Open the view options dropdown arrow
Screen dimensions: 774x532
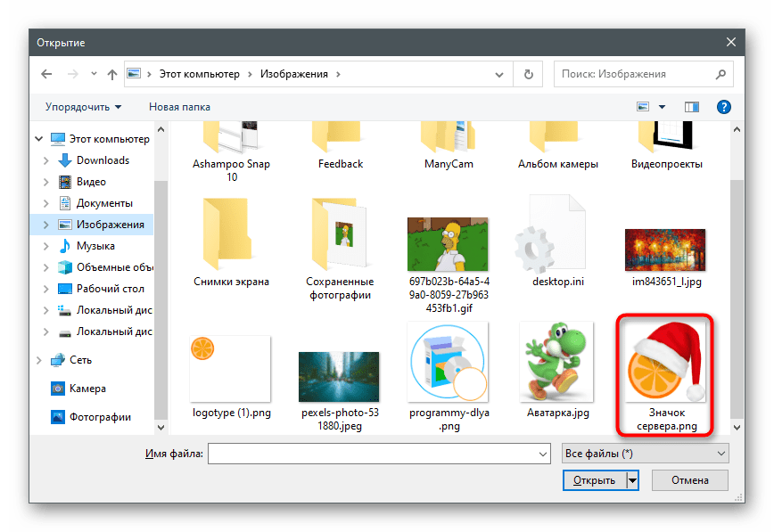click(x=663, y=107)
